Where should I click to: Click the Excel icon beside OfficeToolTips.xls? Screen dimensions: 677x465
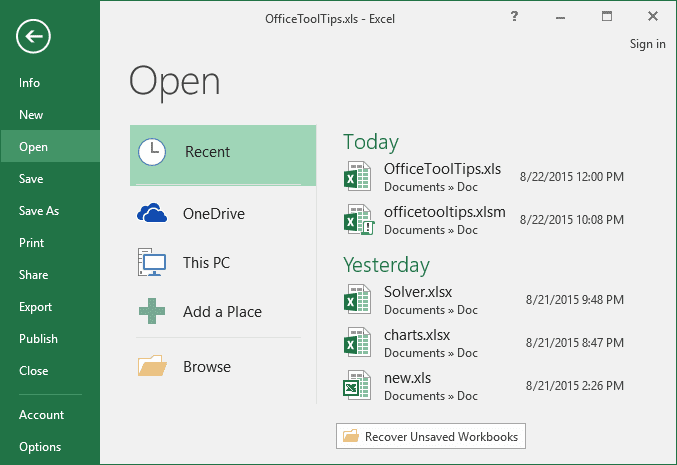click(x=357, y=176)
